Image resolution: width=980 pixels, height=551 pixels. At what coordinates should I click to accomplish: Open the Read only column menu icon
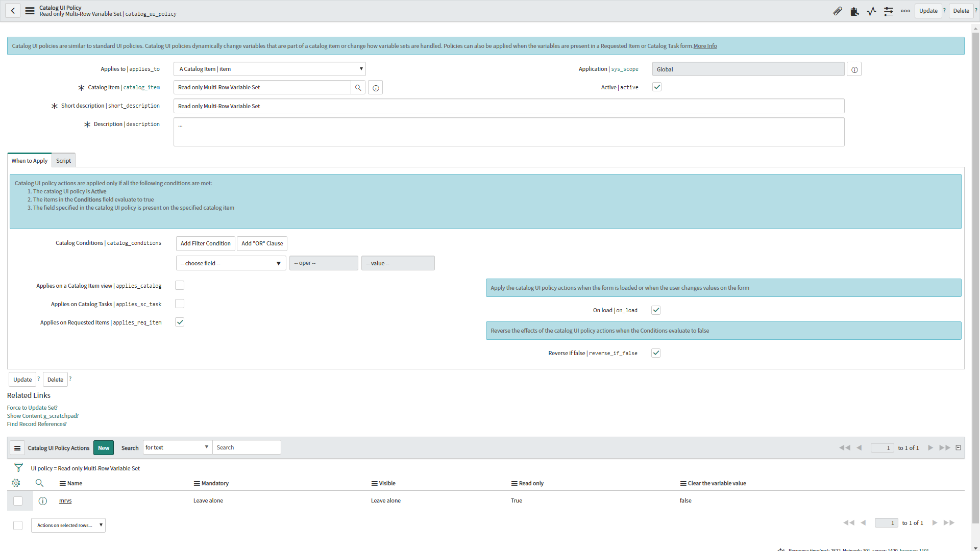(x=514, y=484)
